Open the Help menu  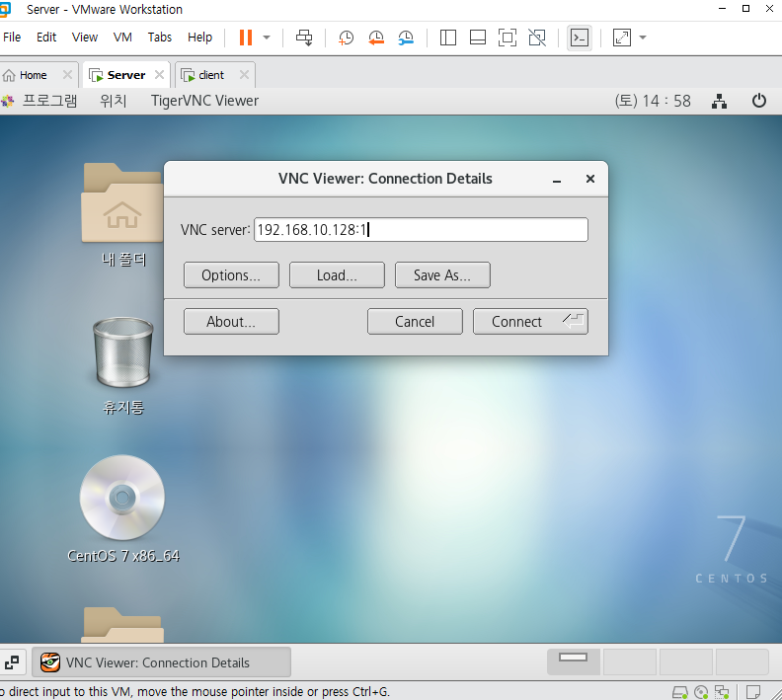click(200, 38)
